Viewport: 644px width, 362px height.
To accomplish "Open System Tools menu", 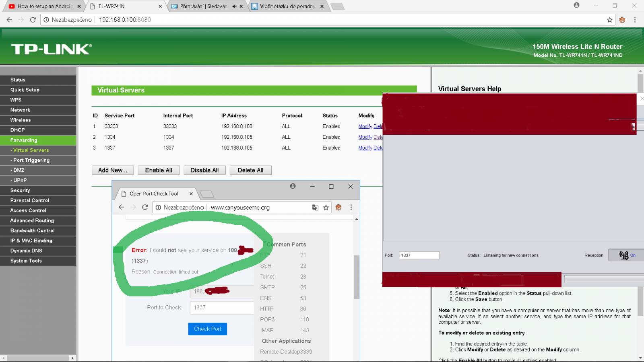I will click(38, 261).
